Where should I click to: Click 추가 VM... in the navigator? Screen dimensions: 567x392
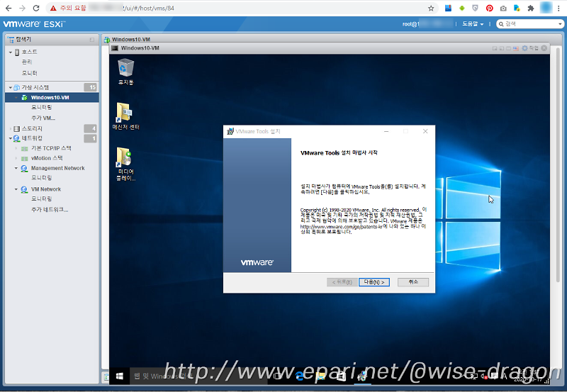[x=43, y=118]
